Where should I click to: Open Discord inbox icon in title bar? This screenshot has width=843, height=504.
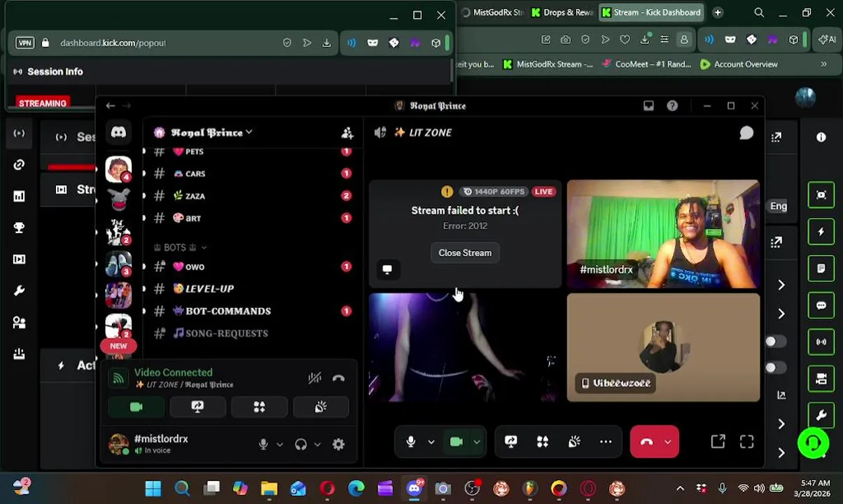click(648, 106)
